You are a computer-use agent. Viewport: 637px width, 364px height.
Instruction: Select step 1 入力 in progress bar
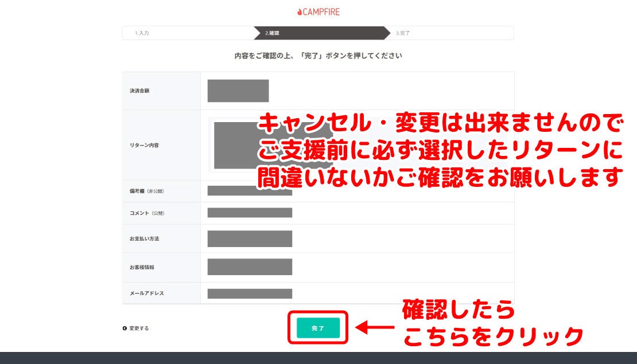pyautogui.click(x=142, y=33)
